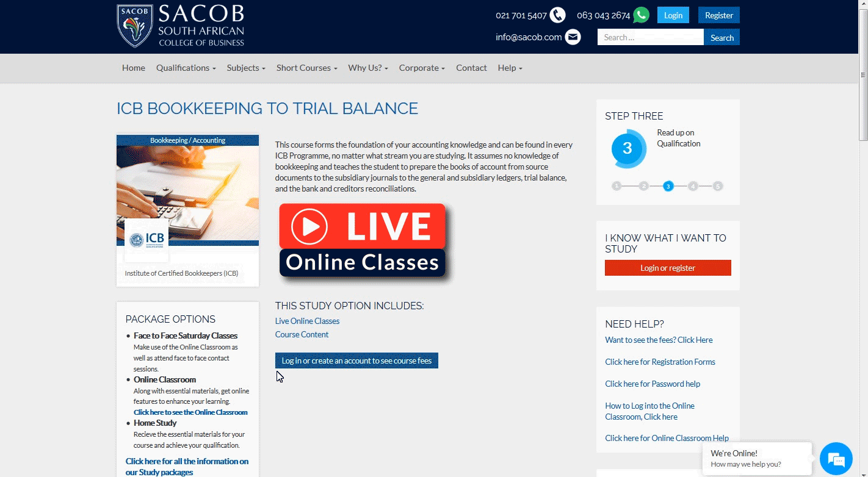Expand the Qualifications dropdown menu
The image size is (868, 477).
(186, 68)
